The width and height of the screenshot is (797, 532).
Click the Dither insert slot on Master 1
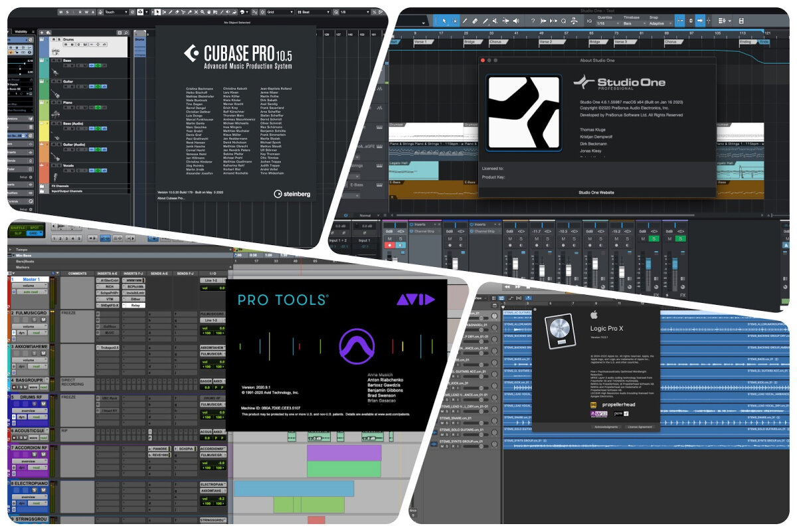click(133, 299)
